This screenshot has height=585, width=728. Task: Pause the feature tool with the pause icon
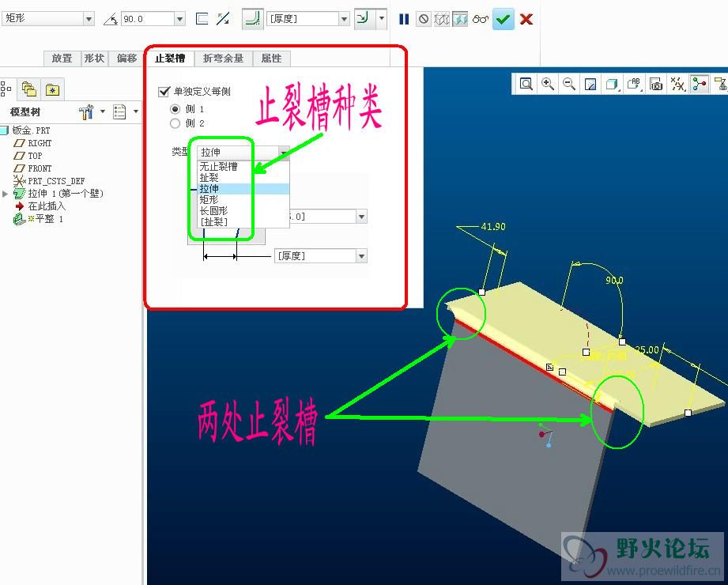(x=404, y=19)
